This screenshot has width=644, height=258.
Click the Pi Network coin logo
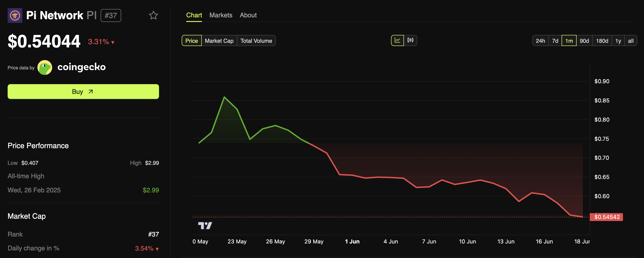point(15,15)
